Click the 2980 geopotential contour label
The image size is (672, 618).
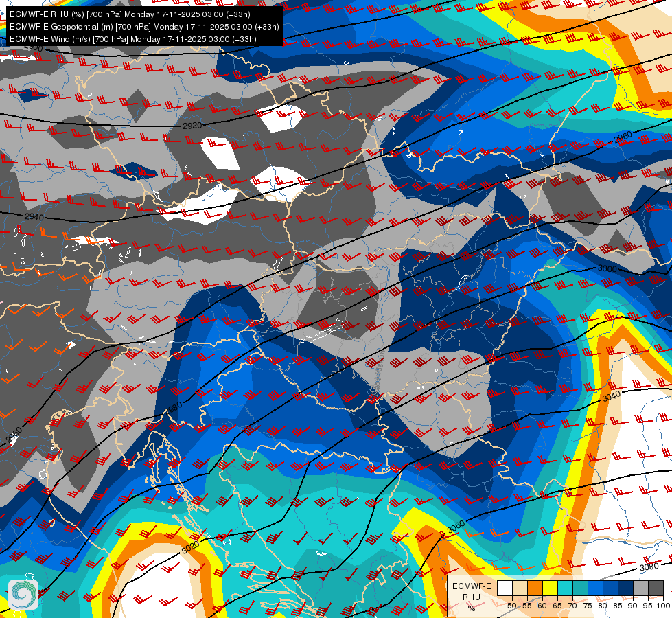click(x=174, y=408)
